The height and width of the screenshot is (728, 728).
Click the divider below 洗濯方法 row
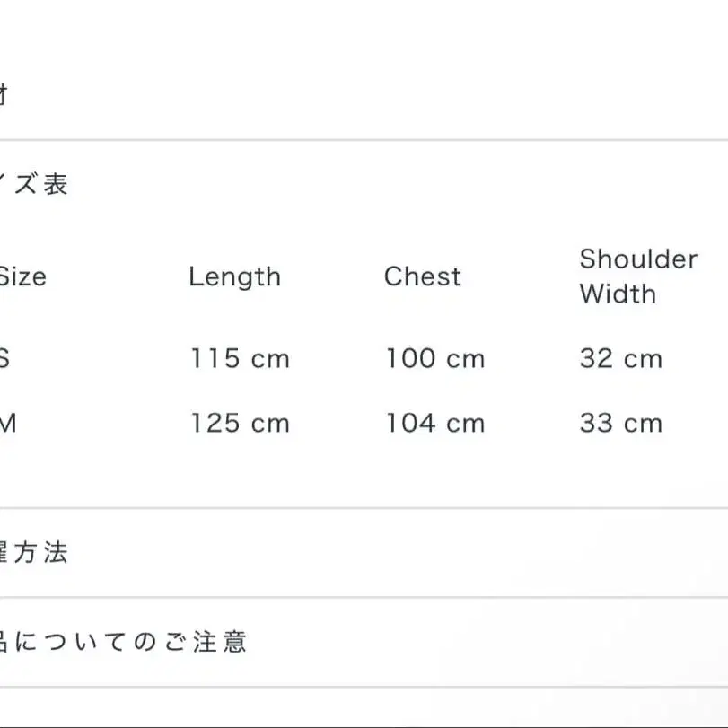(364, 598)
